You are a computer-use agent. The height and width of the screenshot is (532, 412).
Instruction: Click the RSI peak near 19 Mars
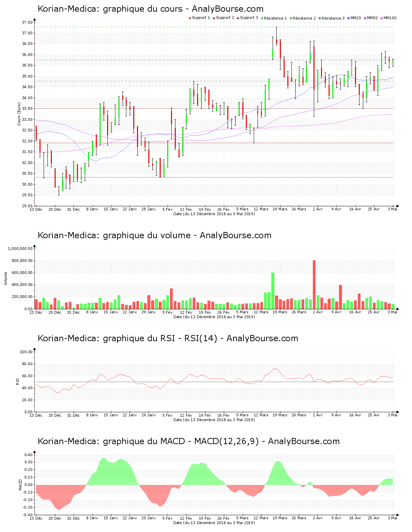pyautogui.click(x=275, y=369)
